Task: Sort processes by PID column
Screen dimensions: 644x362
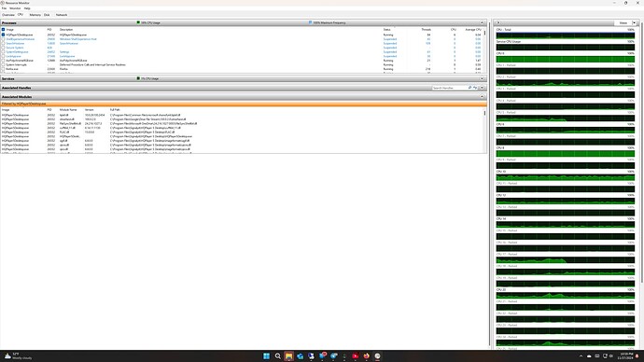Action: coord(49,30)
